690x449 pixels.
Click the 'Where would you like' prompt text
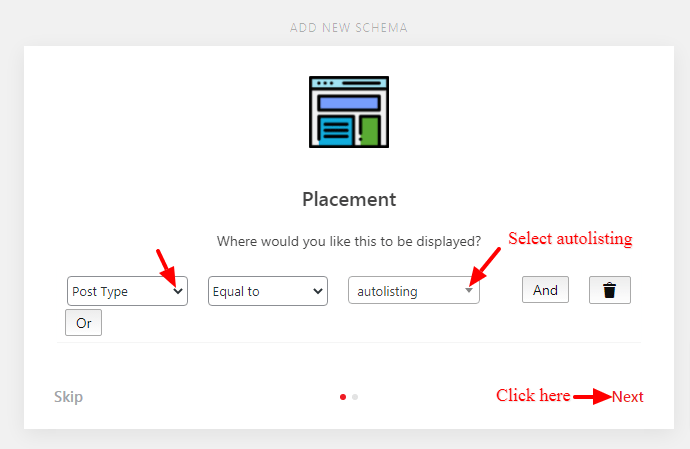(349, 241)
